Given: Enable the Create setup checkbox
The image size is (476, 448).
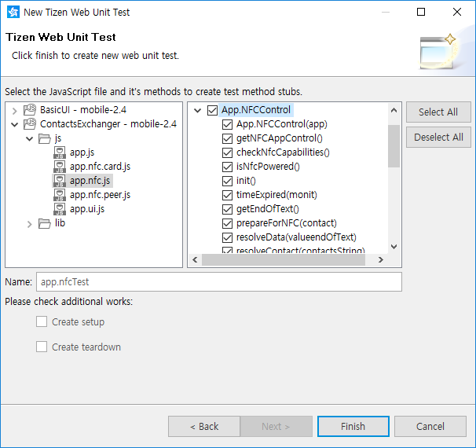Looking at the screenshot, I should [42, 321].
